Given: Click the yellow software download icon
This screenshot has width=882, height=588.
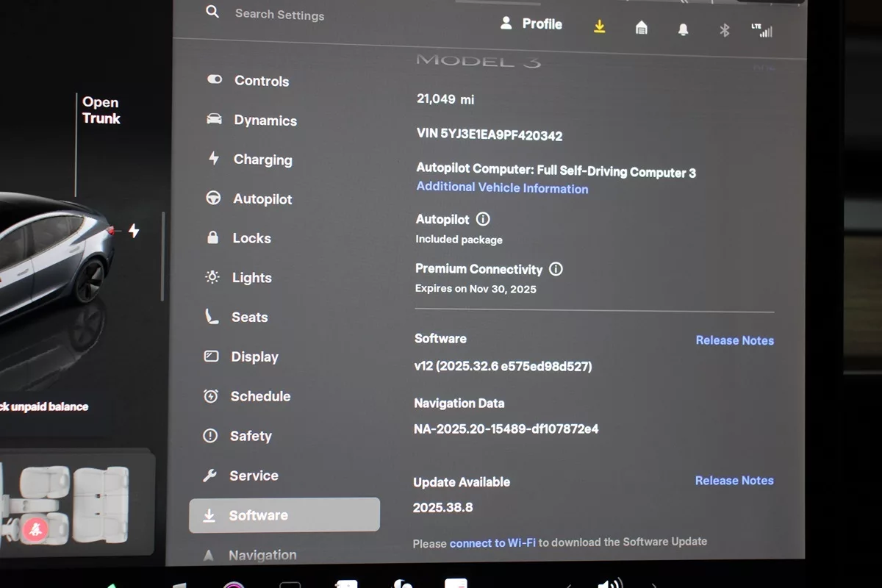Looking at the screenshot, I should (600, 27).
